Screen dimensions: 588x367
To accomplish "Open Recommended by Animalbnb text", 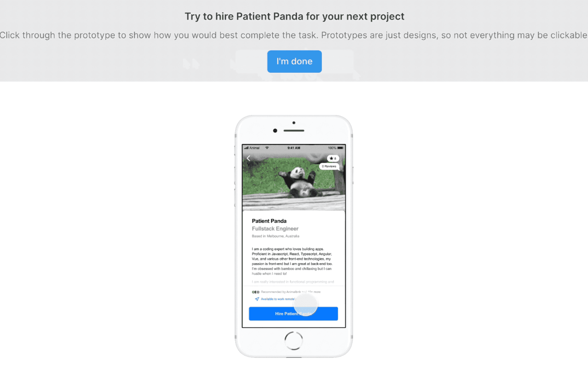I will point(291,292).
